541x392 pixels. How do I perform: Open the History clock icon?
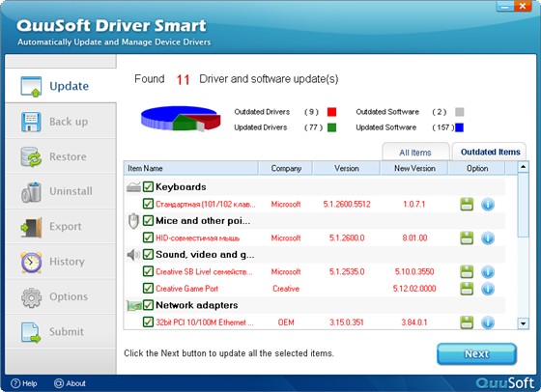tap(31, 262)
